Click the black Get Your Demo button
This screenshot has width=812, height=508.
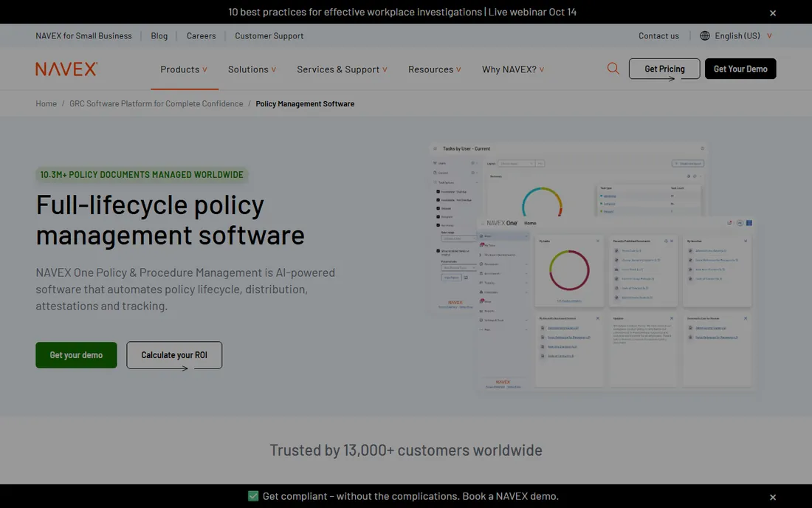(x=740, y=69)
